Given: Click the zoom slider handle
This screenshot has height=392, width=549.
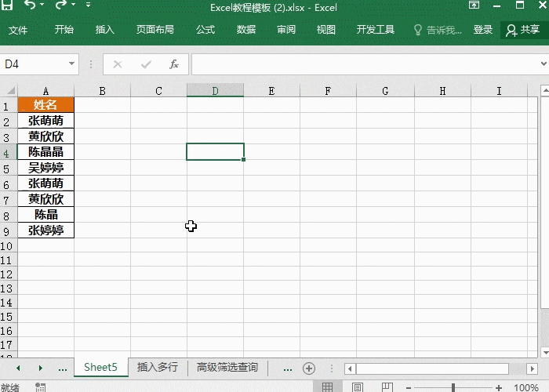Looking at the screenshot, I should (x=453, y=387).
